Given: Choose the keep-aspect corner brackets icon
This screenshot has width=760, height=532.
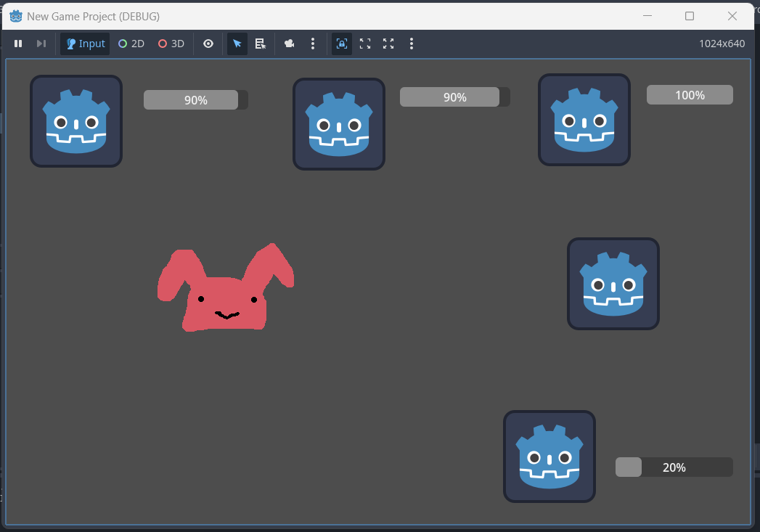Looking at the screenshot, I should tap(365, 44).
